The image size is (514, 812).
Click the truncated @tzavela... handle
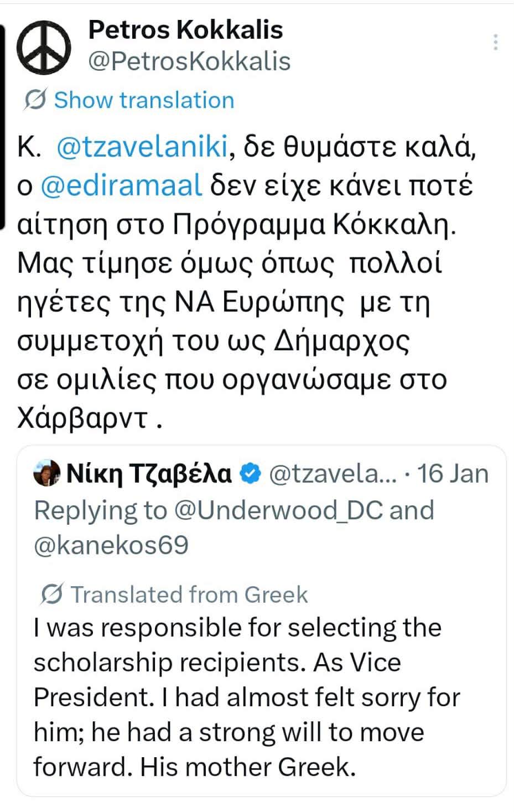tap(332, 474)
